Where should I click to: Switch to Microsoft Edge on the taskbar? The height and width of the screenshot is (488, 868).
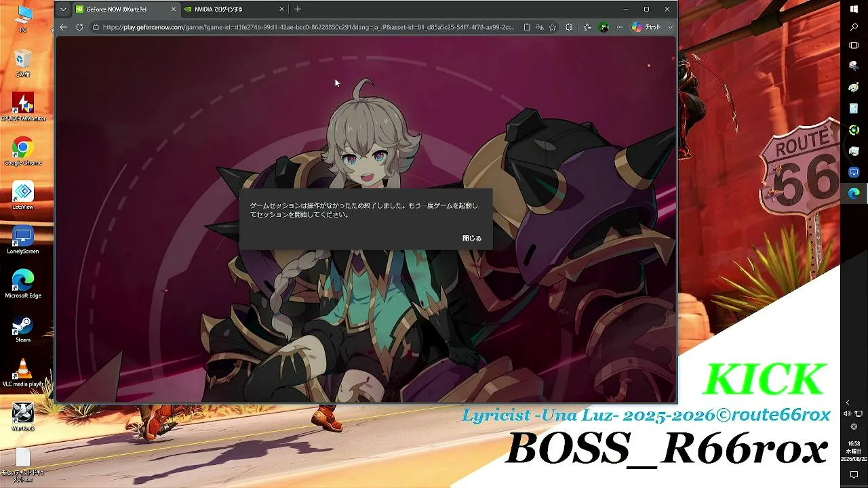[854, 193]
